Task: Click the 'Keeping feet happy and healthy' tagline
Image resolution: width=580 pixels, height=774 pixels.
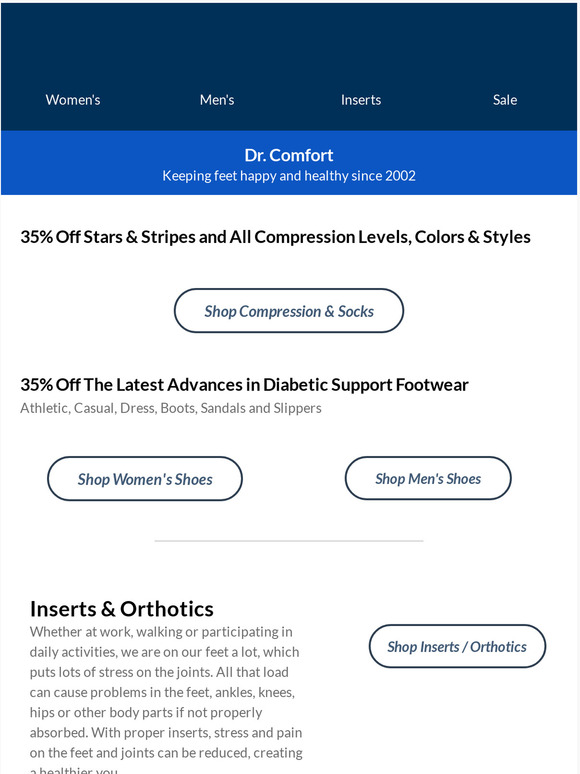Action: (x=289, y=176)
